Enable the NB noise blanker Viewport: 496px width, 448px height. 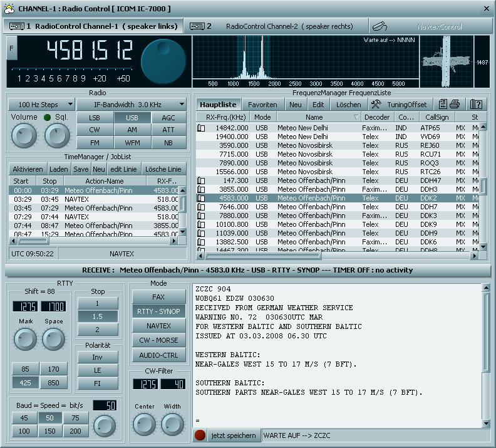[x=168, y=143]
